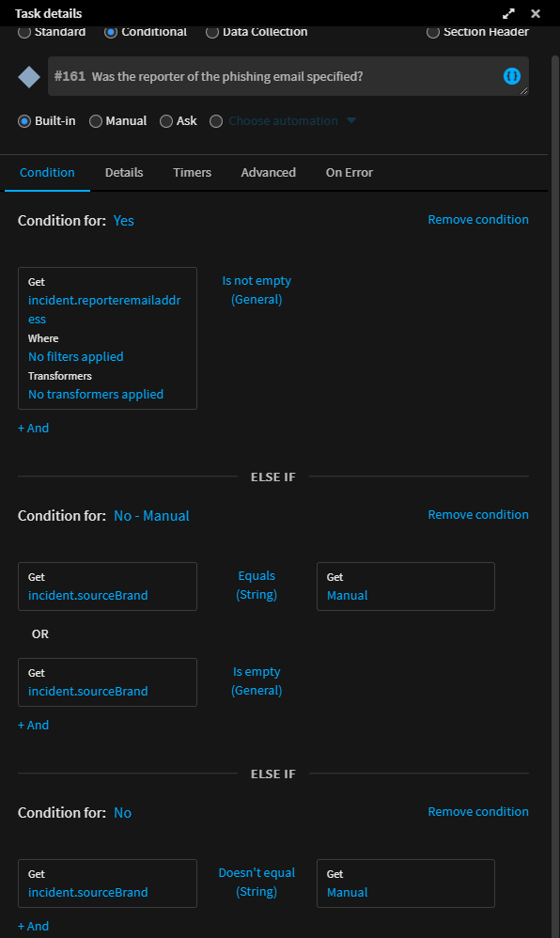The image size is (560, 938).
Task: Click the curly braces context data icon
Action: click(511, 76)
